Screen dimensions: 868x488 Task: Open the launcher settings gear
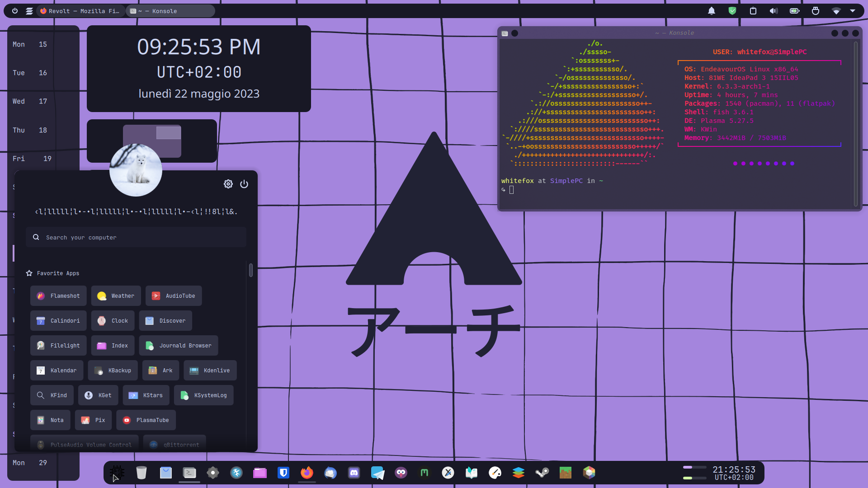(x=228, y=184)
